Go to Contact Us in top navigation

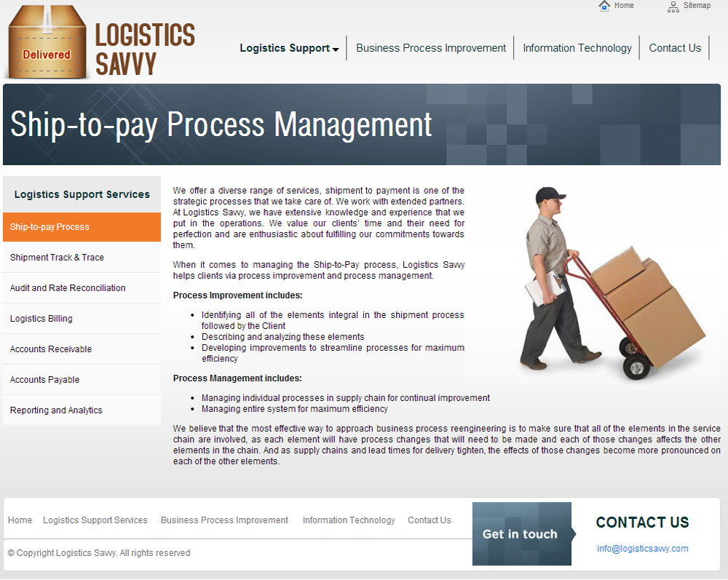point(675,48)
